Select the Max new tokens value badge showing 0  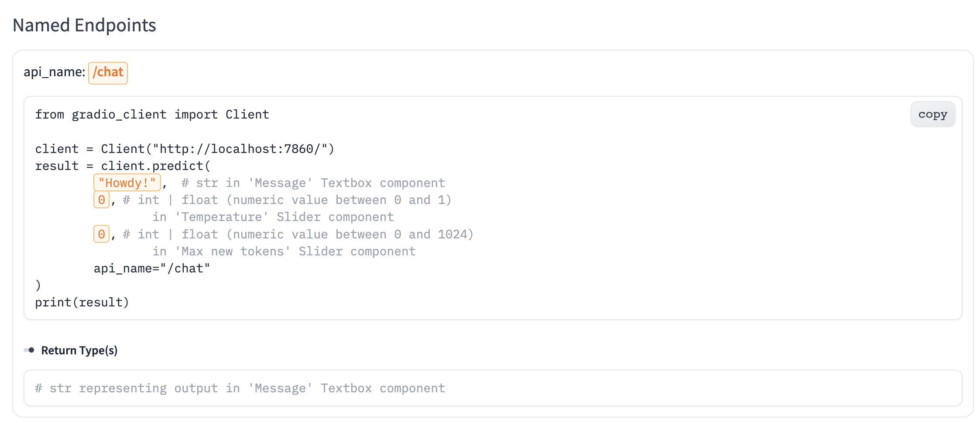coord(101,234)
